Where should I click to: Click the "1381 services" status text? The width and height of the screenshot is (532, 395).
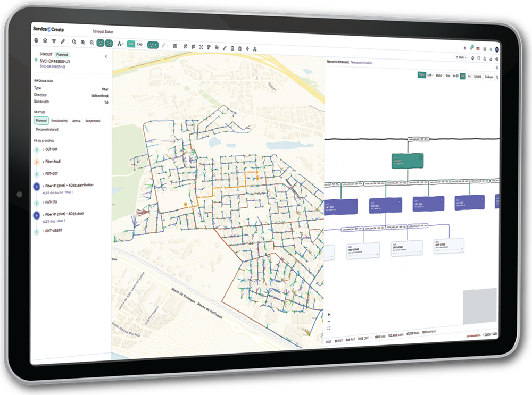[x=429, y=332]
